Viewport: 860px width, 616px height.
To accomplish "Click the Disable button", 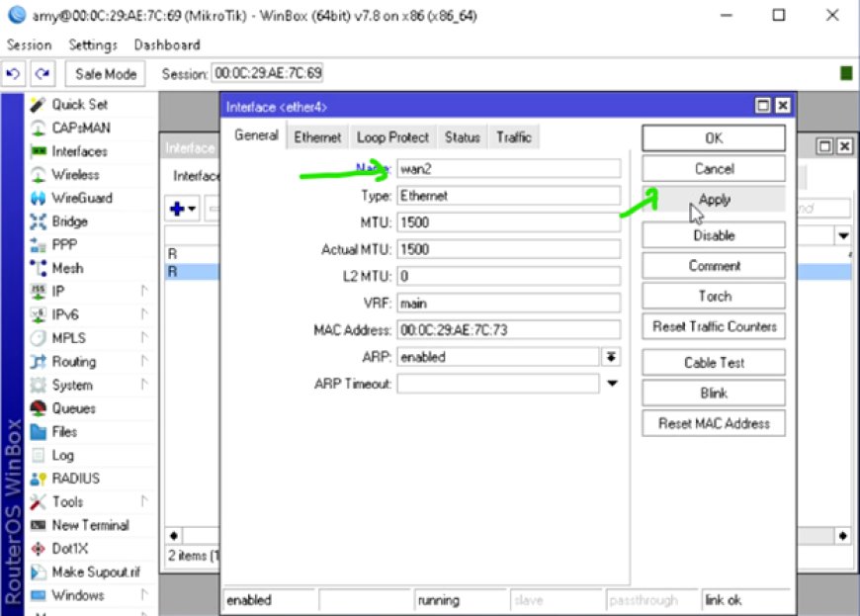I will 714,235.
